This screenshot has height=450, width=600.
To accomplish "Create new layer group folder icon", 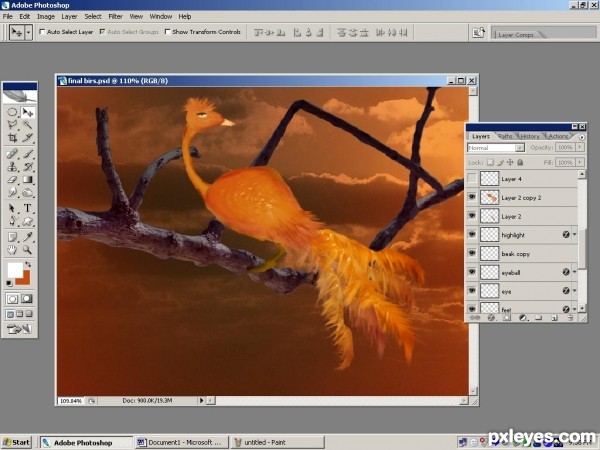I will tap(539, 318).
